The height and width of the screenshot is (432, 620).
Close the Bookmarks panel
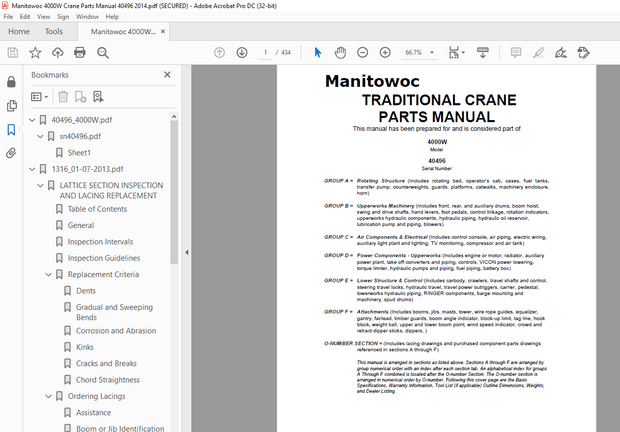pos(167,75)
